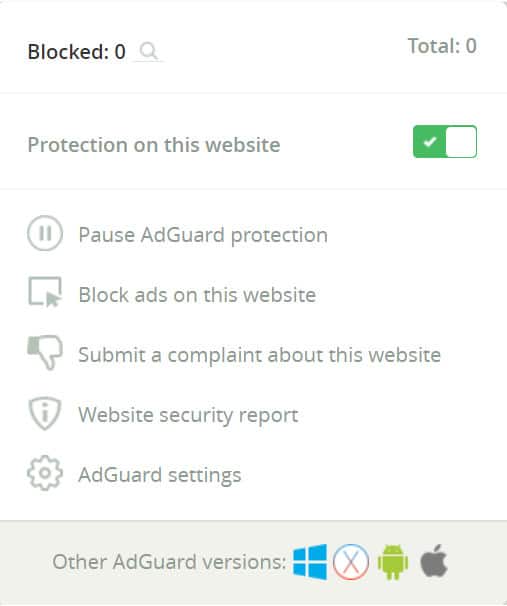The height and width of the screenshot is (606, 507).
Task: Click the green checkmark on toggle
Action: 429,142
